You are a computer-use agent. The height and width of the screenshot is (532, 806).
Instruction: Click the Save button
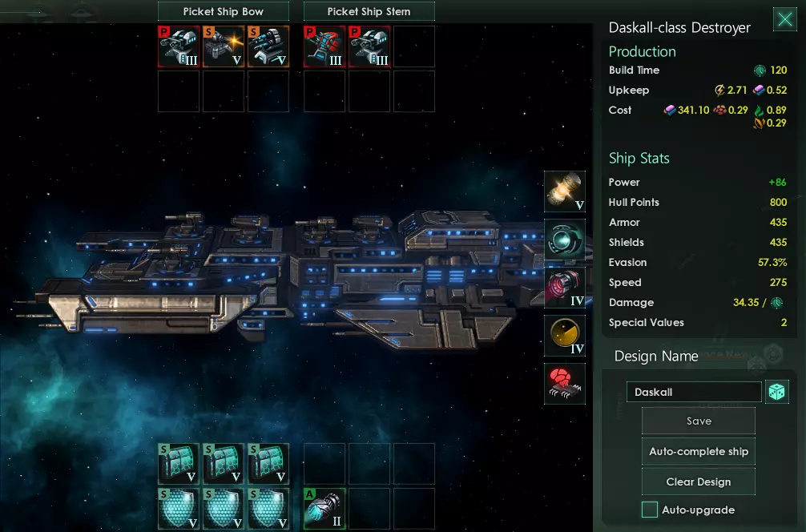pyautogui.click(x=699, y=421)
